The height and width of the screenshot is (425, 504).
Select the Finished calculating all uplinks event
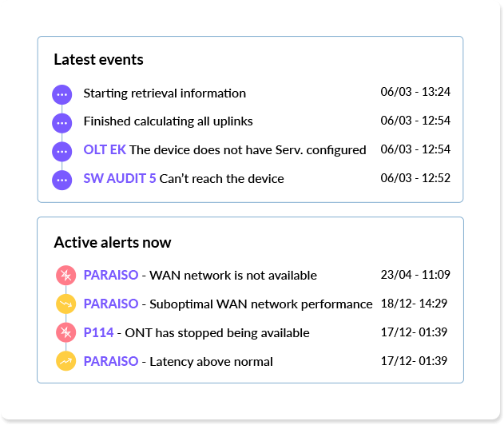pos(168,121)
